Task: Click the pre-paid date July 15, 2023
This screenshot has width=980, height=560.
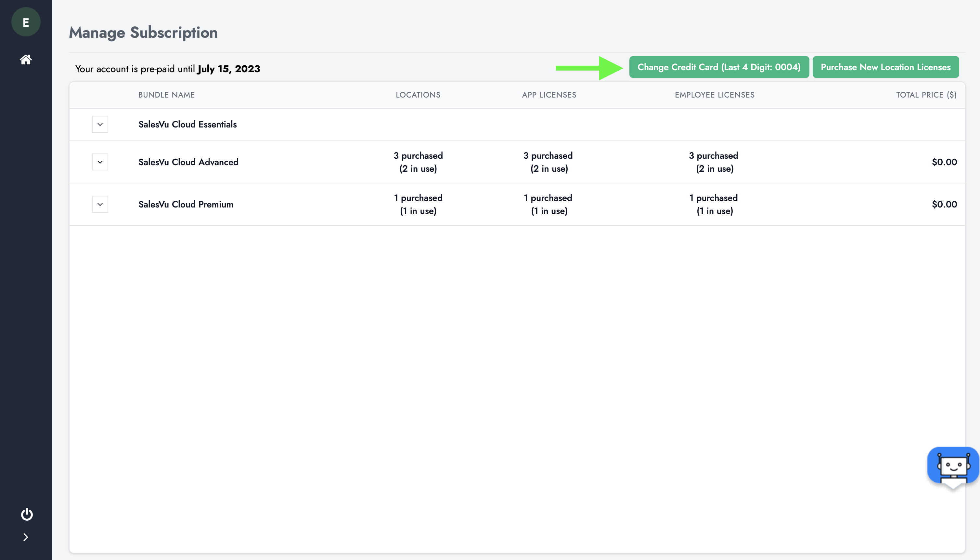Action: [229, 69]
